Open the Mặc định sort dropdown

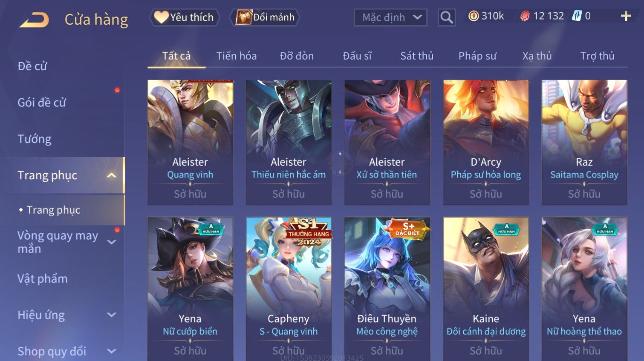(x=390, y=17)
